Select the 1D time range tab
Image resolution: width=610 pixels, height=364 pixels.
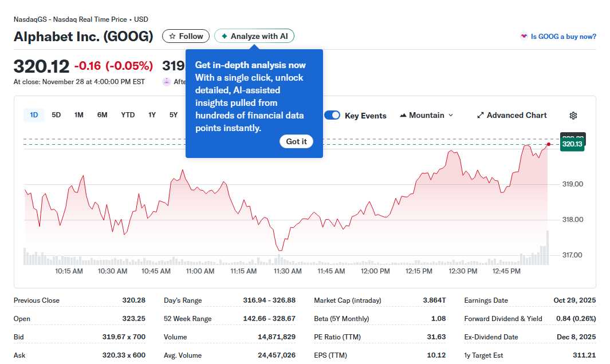tap(34, 115)
